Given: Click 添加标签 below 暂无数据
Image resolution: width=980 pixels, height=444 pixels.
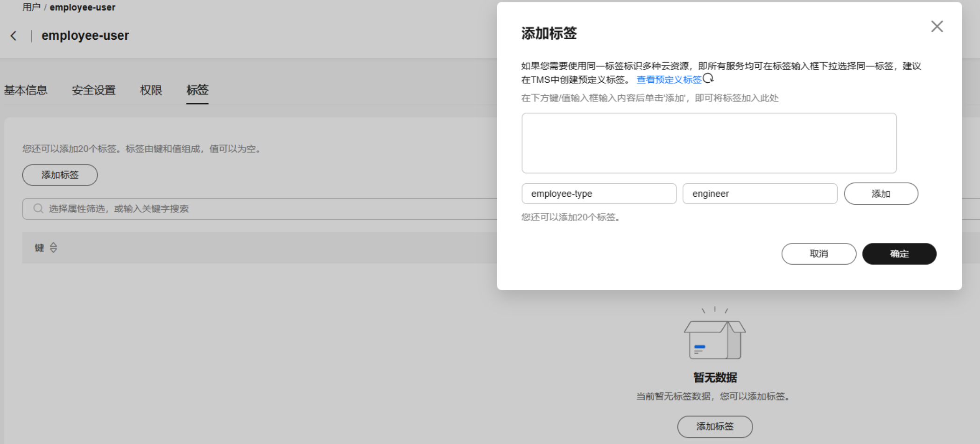Looking at the screenshot, I should [x=715, y=426].
